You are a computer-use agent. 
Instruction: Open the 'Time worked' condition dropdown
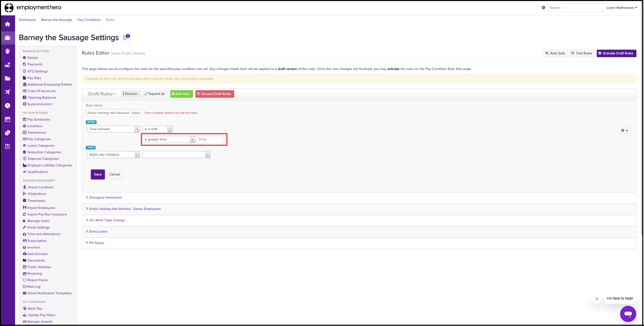(113, 129)
